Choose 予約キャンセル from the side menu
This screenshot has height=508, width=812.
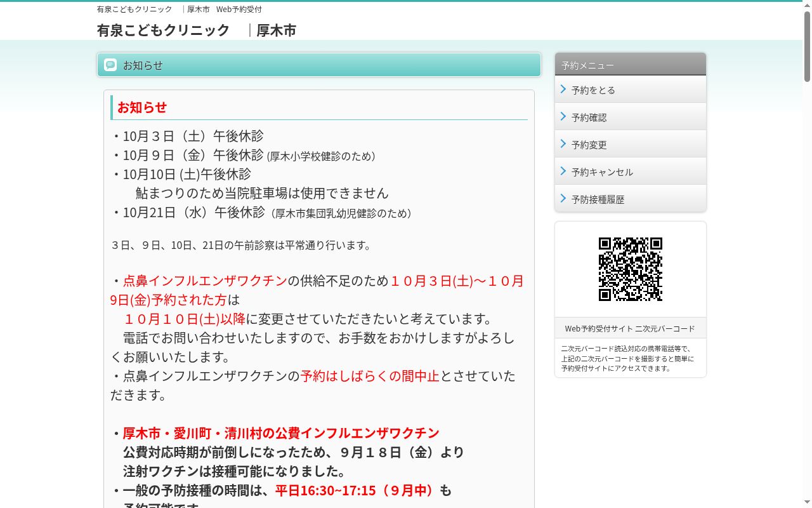point(631,171)
